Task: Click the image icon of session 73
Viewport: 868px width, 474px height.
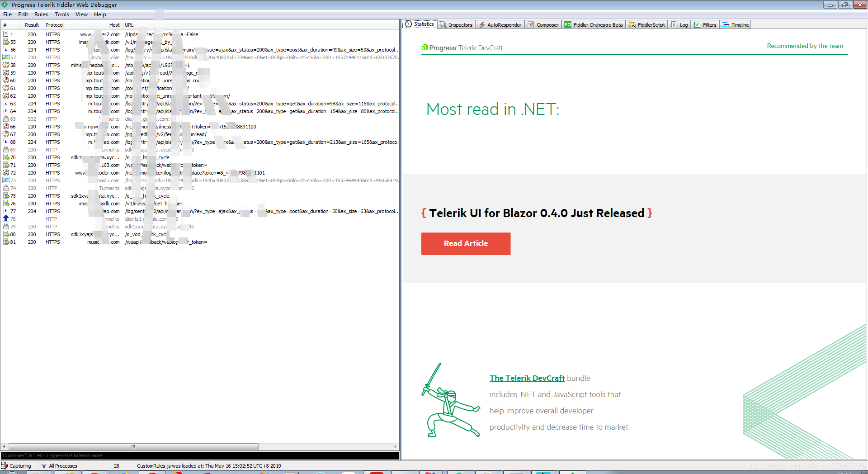Action: pos(6,180)
